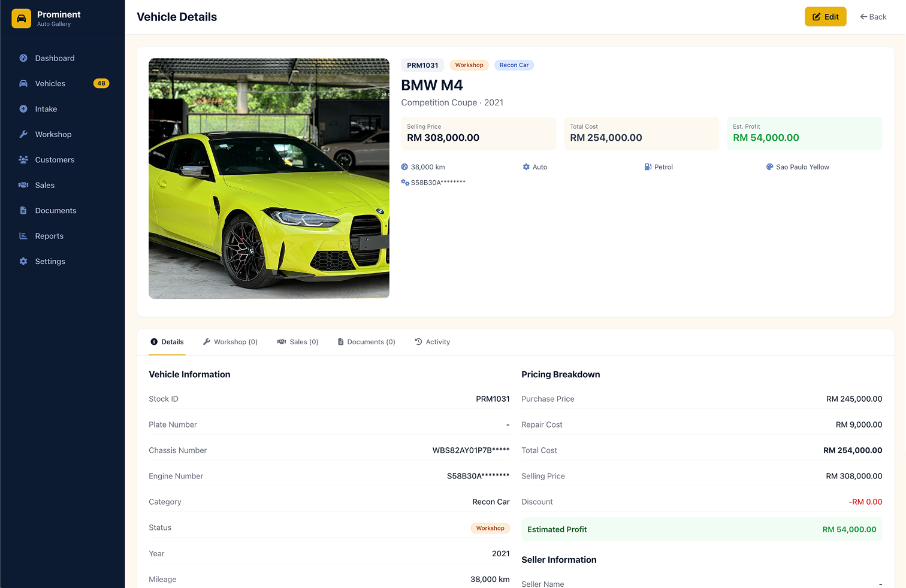Click the yellow Edit button
The width and height of the screenshot is (906, 588).
(x=825, y=17)
